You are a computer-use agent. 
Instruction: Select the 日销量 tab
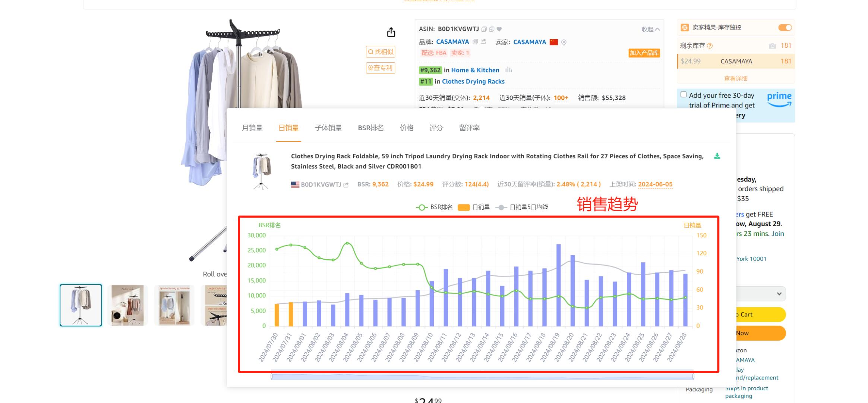tap(288, 128)
